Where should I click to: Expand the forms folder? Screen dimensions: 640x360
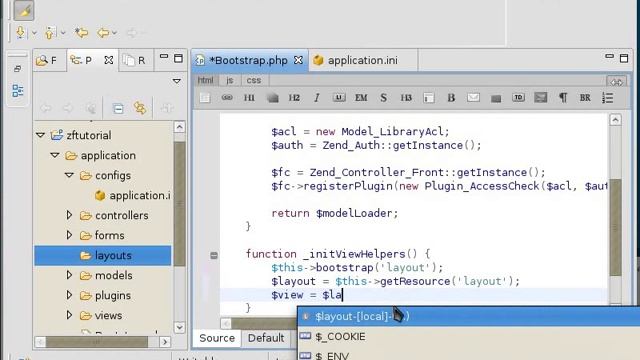click(69, 235)
